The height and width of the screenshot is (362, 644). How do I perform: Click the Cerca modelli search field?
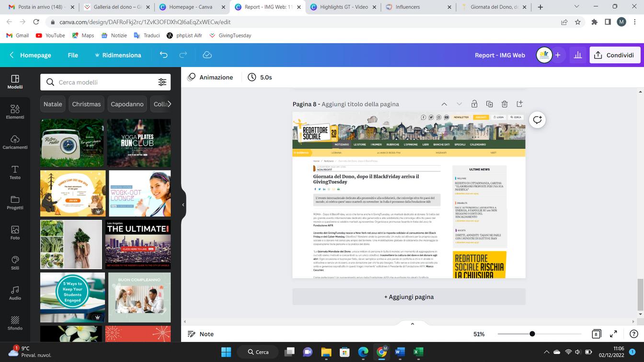(105, 82)
